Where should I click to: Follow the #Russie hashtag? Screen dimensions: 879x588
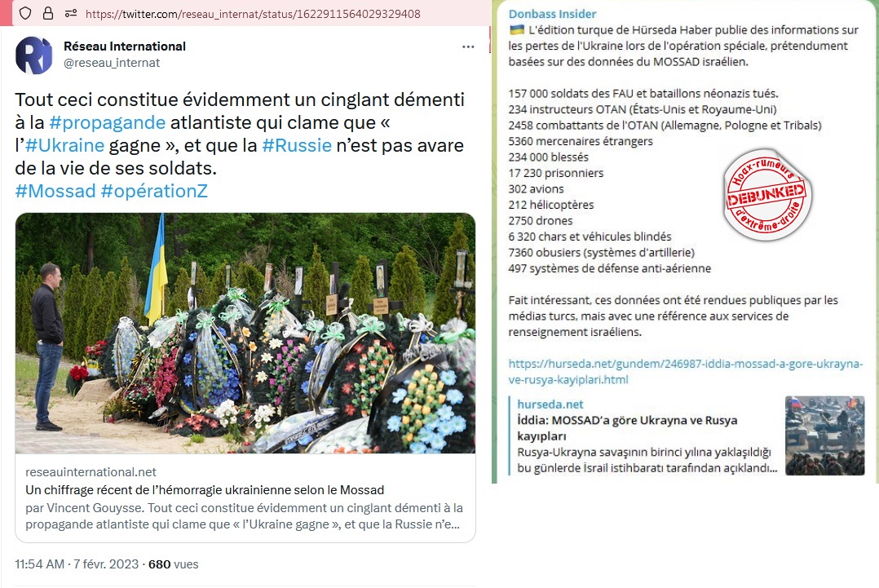(297, 145)
